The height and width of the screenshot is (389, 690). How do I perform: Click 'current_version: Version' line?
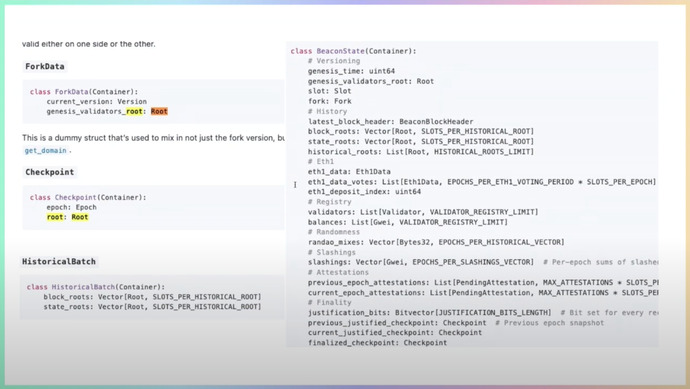(97, 101)
